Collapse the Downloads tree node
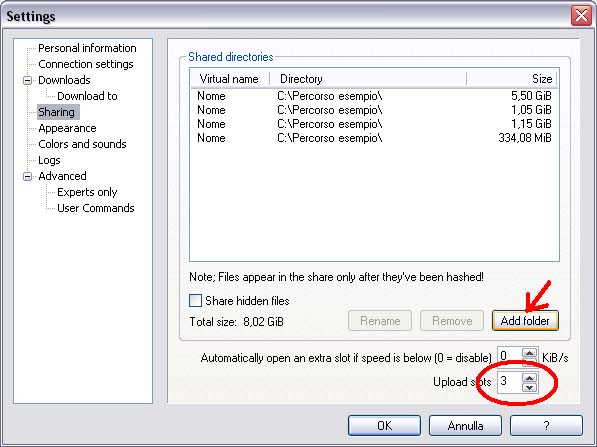The width and height of the screenshot is (597, 447). [27, 80]
